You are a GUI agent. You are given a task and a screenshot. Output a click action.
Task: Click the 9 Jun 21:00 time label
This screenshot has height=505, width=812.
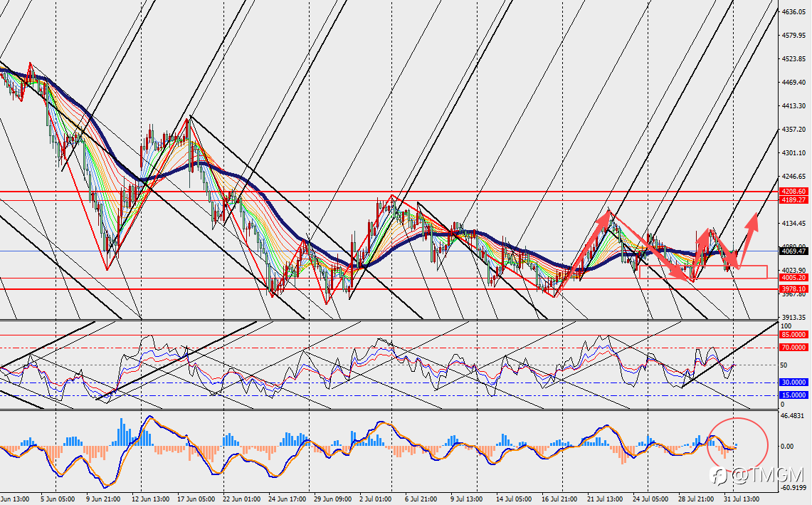[x=104, y=499]
